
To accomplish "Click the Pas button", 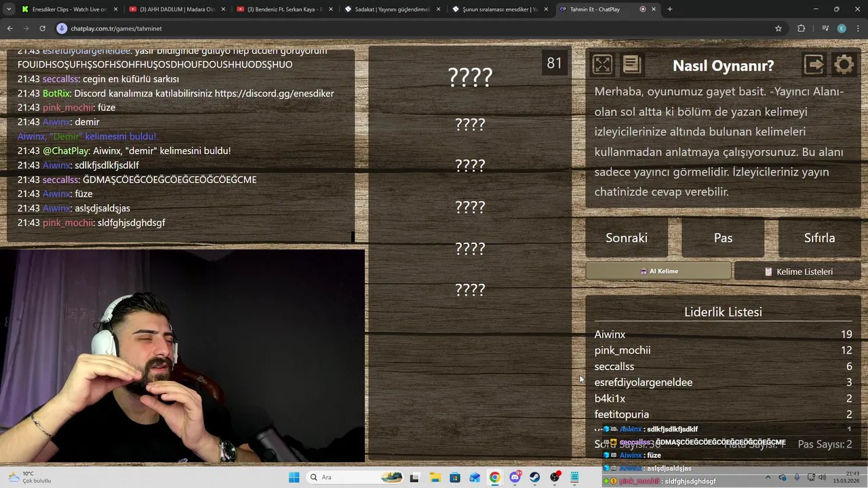I will [723, 238].
